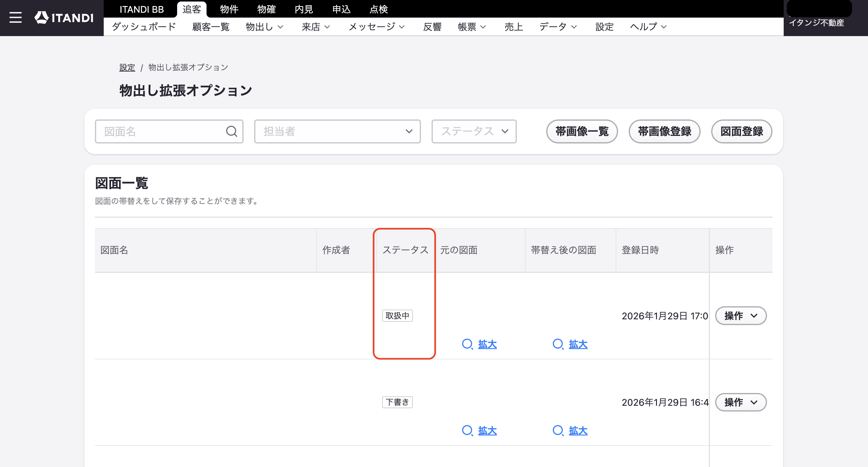Expand the 帳票 menu

coord(472,27)
